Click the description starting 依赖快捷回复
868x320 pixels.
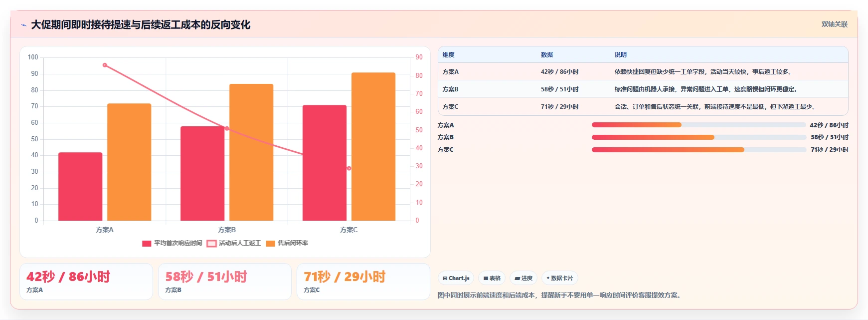703,72
